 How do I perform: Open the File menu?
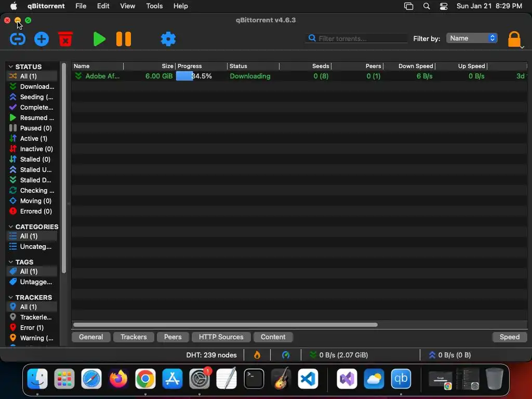point(81,6)
